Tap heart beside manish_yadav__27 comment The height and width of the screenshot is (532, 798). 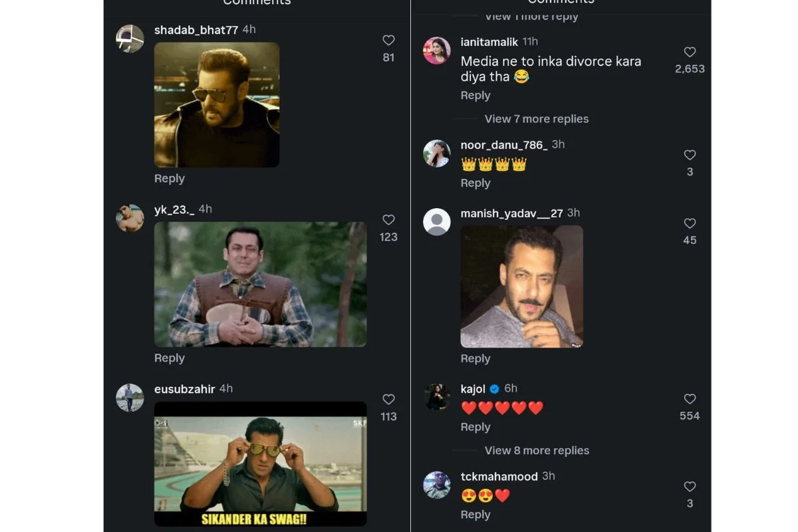pos(690,223)
